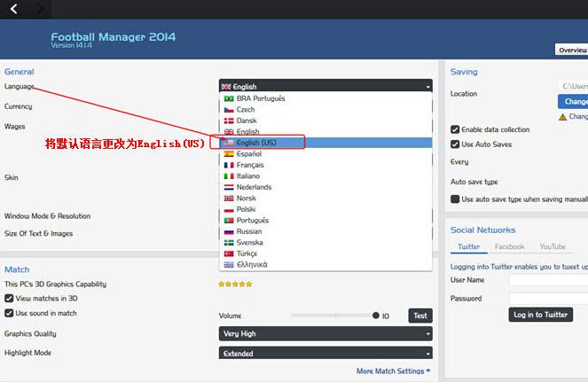Image resolution: width=588 pixels, height=382 pixels.
Task: Click the Change location button
Action: 573,102
